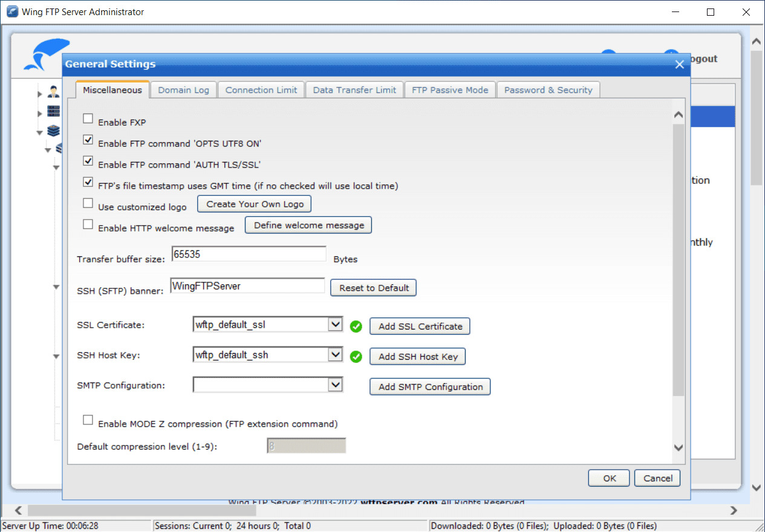Uncheck Enable FTP command 'OPTS UTF8 ON'

(x=88, y=140)
